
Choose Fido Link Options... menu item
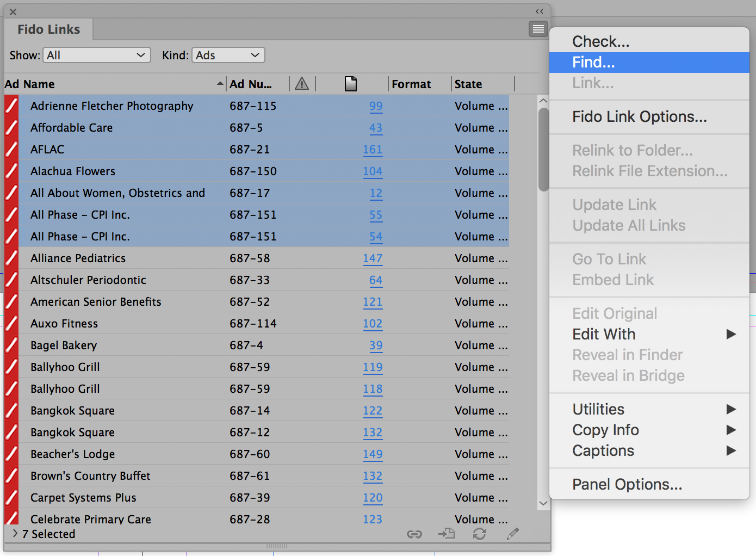click(649, 116)
